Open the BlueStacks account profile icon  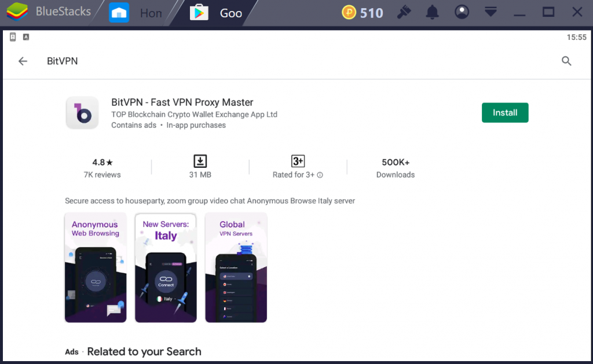point(462,12)
